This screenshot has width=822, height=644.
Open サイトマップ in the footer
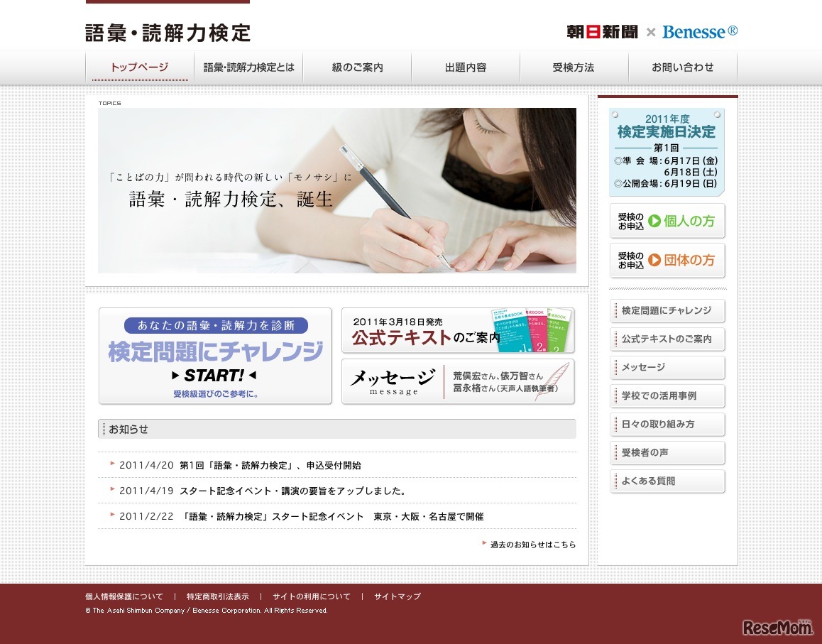[x=398, y=596]
